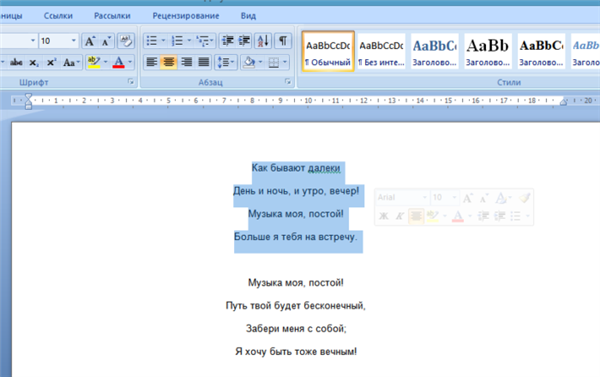Apply shading with paint bucket icon
The width and height of the screenshot is (600, 377).
coord(249,62)
